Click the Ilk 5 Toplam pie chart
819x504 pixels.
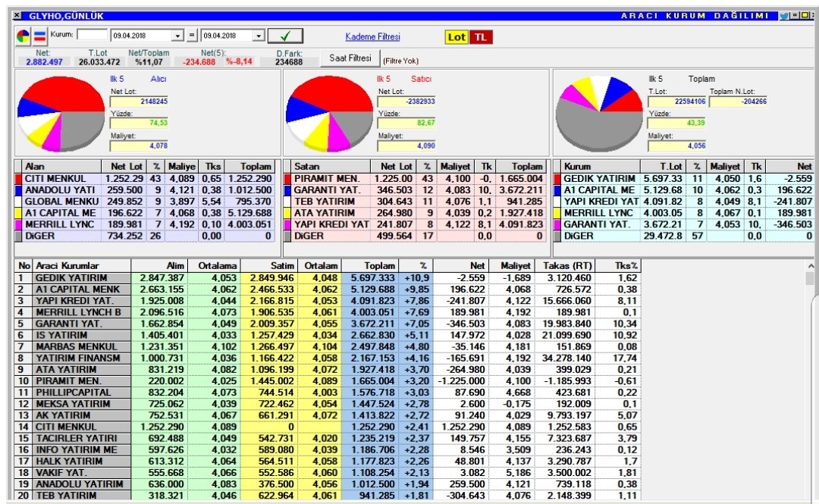pos(599,114)
